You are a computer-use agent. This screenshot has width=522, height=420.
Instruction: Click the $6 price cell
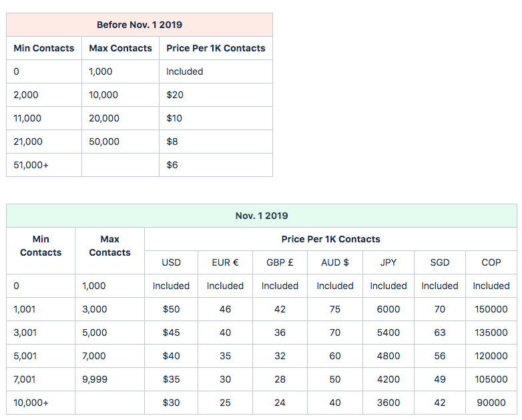point(172,165)
